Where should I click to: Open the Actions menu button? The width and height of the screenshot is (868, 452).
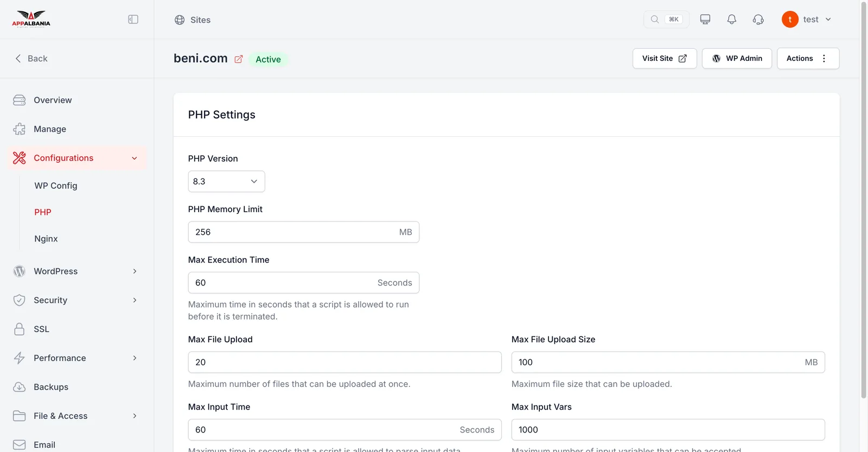[808, 59]
